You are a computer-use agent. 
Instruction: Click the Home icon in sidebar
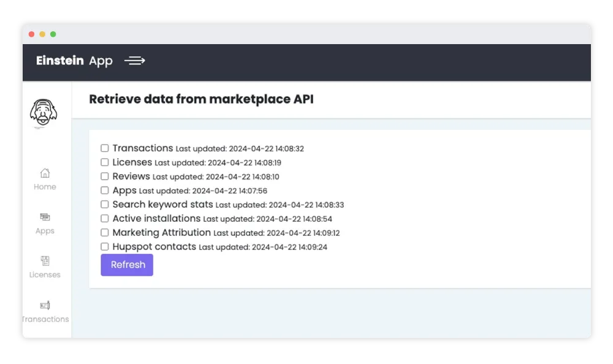coord(45,173)
